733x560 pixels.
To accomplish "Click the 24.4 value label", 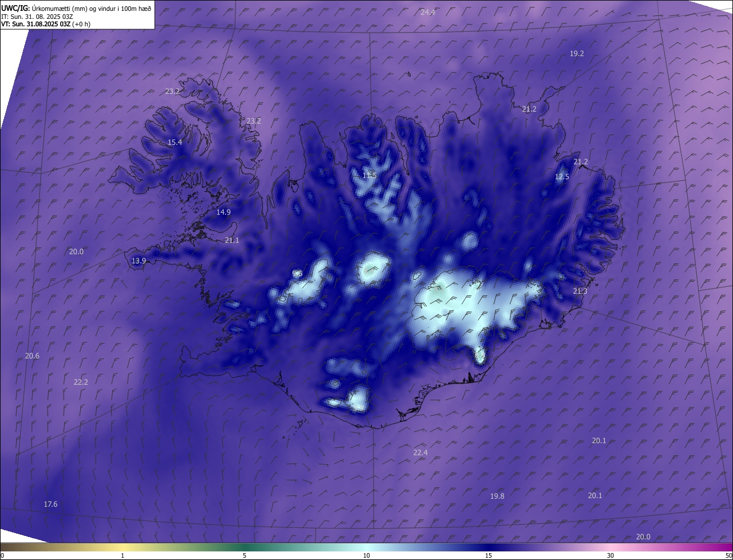I will point(428,12).
